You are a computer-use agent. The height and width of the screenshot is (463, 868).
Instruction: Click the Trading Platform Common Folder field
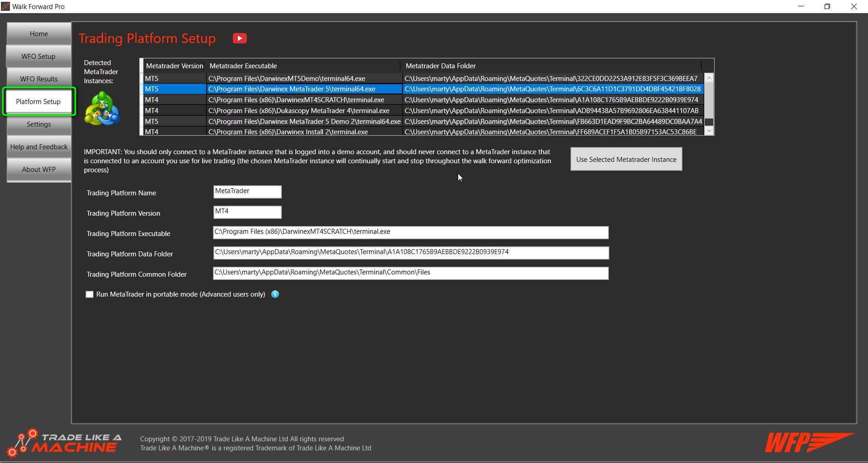(411, 273)
